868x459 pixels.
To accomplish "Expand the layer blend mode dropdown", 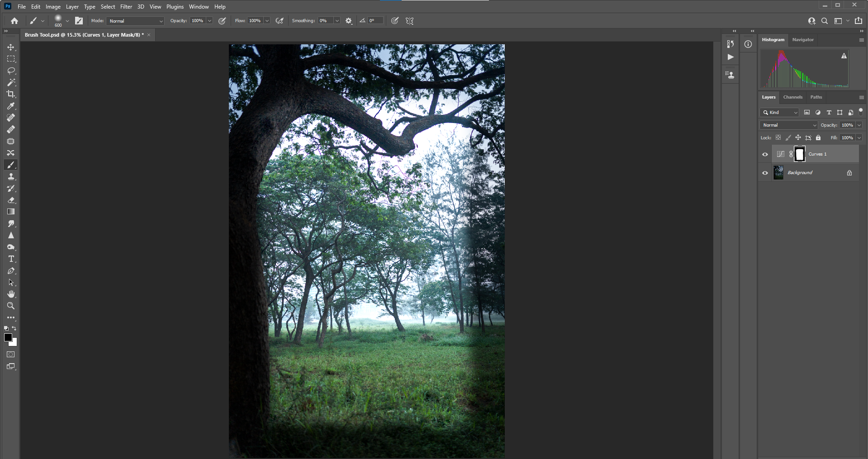I will [789, 125].
